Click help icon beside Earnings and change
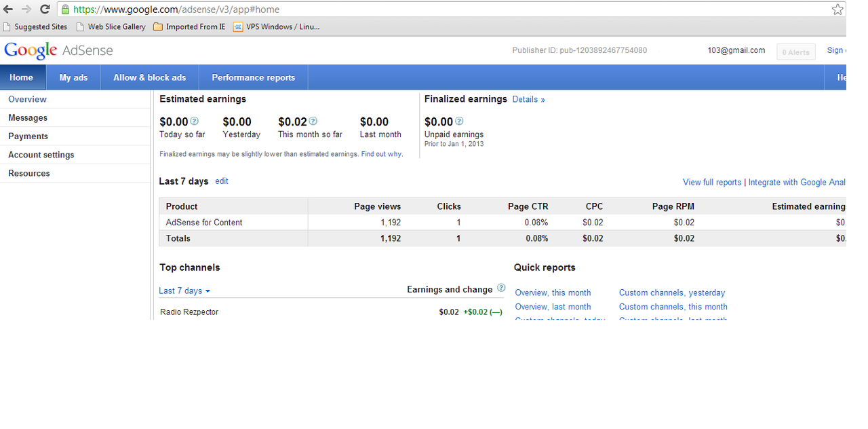The image size is (868, 429). (x=501, y=288)
